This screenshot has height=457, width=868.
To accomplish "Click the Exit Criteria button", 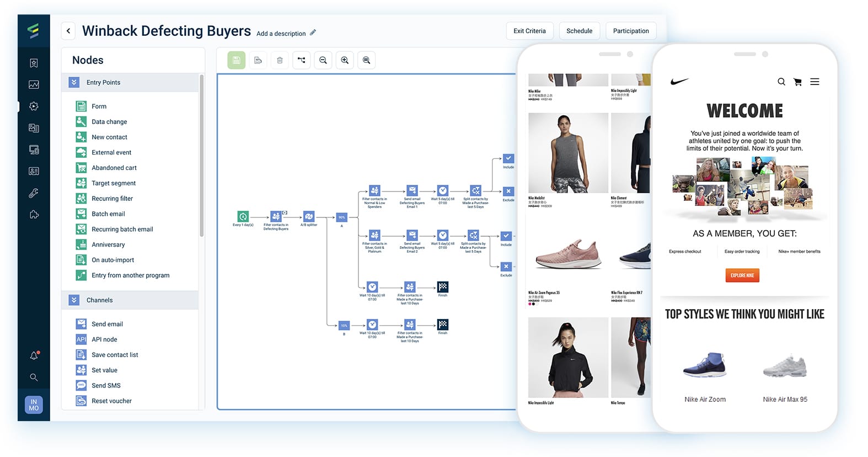I will tap(529, 31).
